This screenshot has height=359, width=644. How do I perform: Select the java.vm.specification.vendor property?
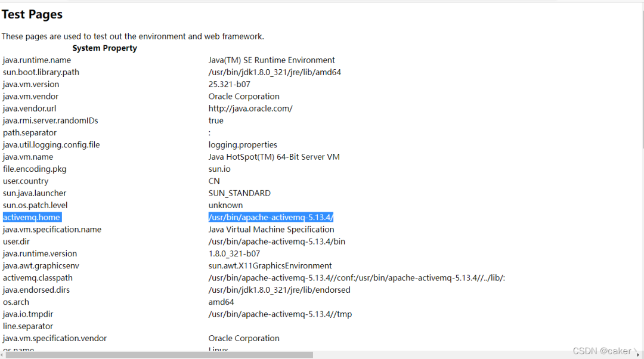[55, 339]
